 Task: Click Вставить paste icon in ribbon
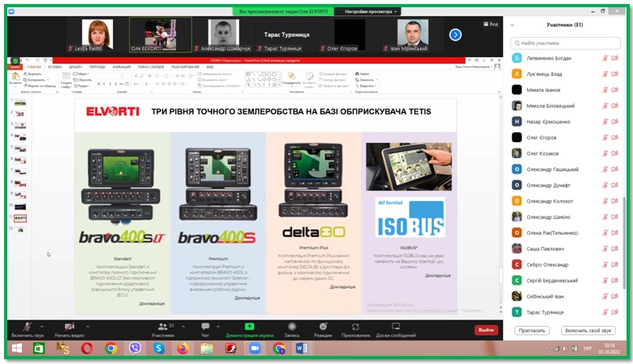pyautogui.click(x=15, y=78)
